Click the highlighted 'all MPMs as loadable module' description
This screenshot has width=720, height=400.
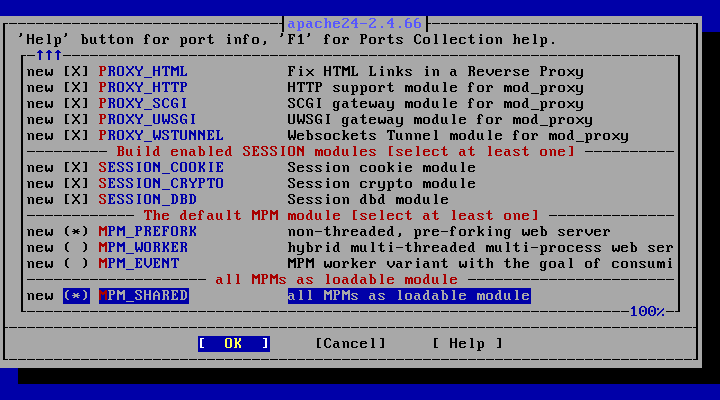pyautogui.click(x=409, y=296)
